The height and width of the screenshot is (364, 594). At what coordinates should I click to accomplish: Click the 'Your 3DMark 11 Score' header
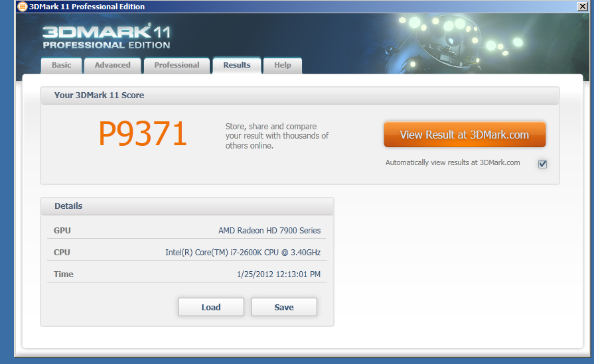99,95
